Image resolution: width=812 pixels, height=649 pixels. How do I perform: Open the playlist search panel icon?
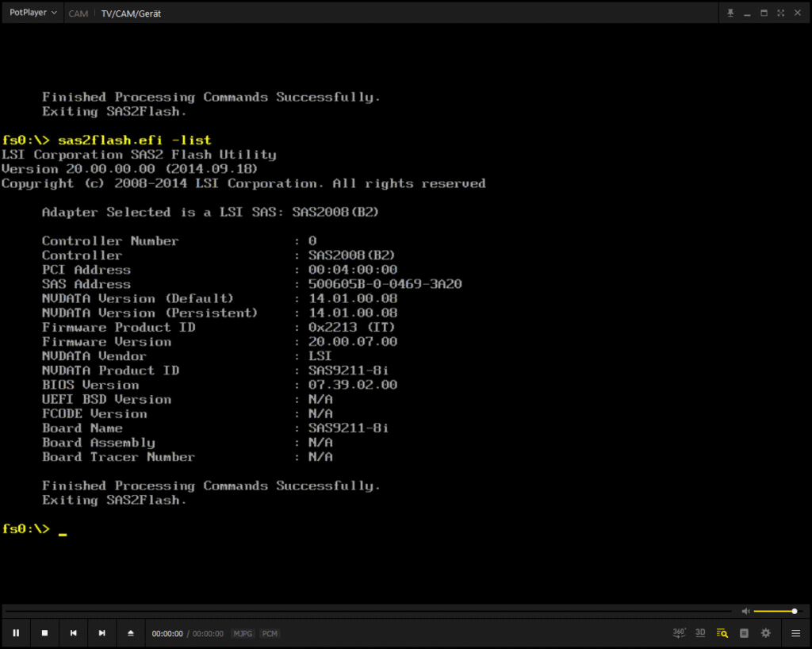pos(722,633)
